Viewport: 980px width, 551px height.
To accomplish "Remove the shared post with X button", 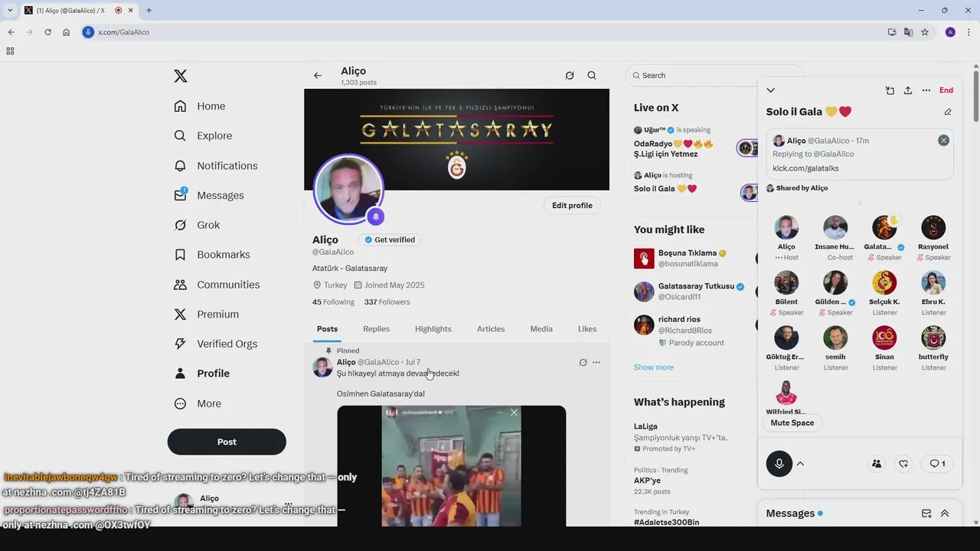I will coord(943,140).
